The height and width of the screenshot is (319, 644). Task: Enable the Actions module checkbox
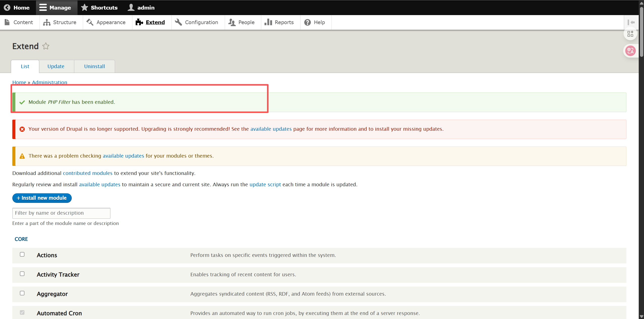click(22, 254)
